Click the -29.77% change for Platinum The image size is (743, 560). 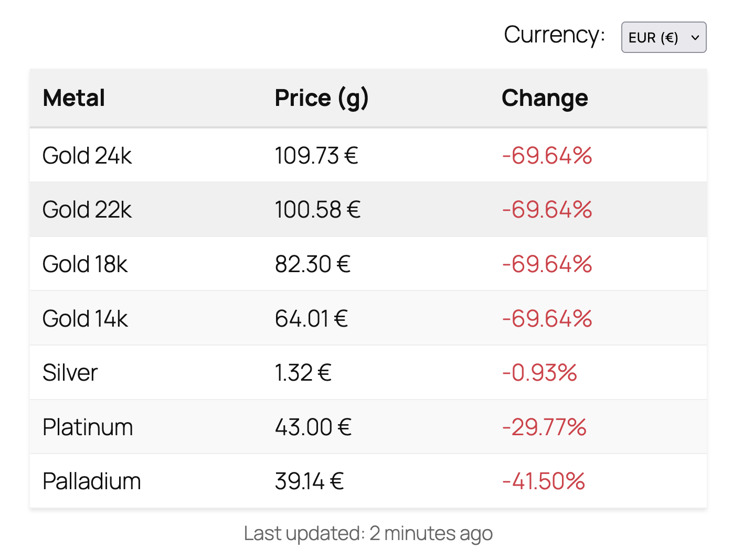click(x=544, y=427)
